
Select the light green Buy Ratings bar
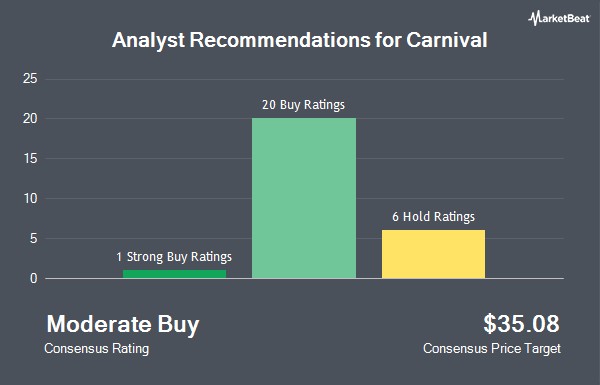pyautogui.click(x=304, y=198)
